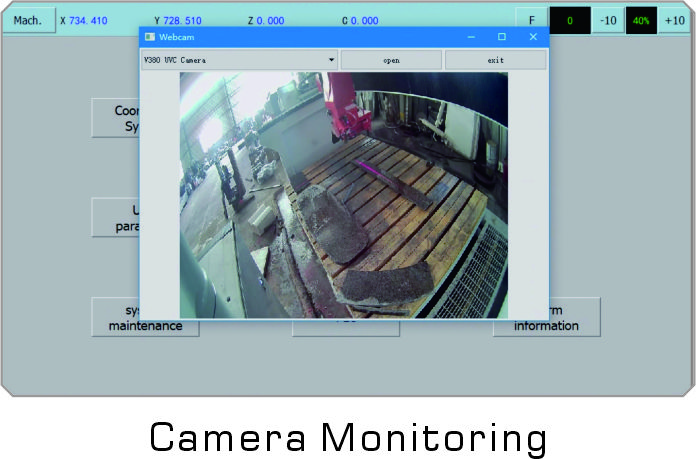Viewport: 696px width, 459px height.
Task: Increase feed override with +10 button
Action: click(x=675, y=20)
